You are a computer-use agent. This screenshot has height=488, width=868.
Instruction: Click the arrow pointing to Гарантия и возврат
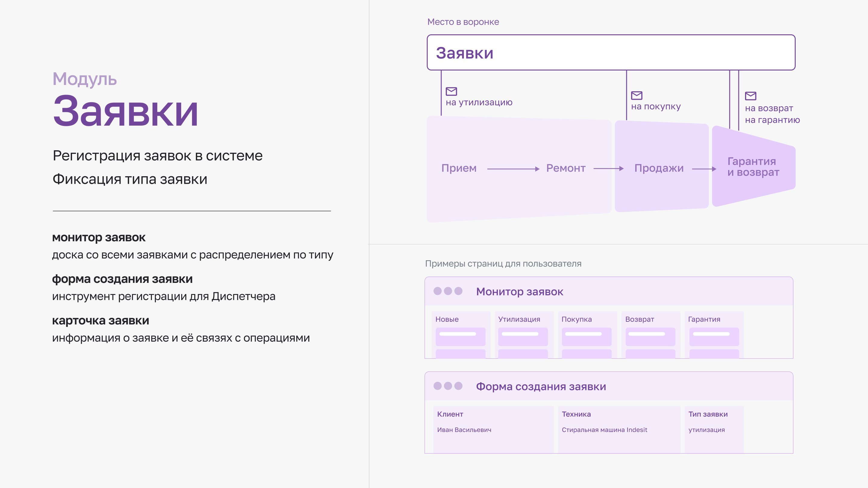[704, 169]
